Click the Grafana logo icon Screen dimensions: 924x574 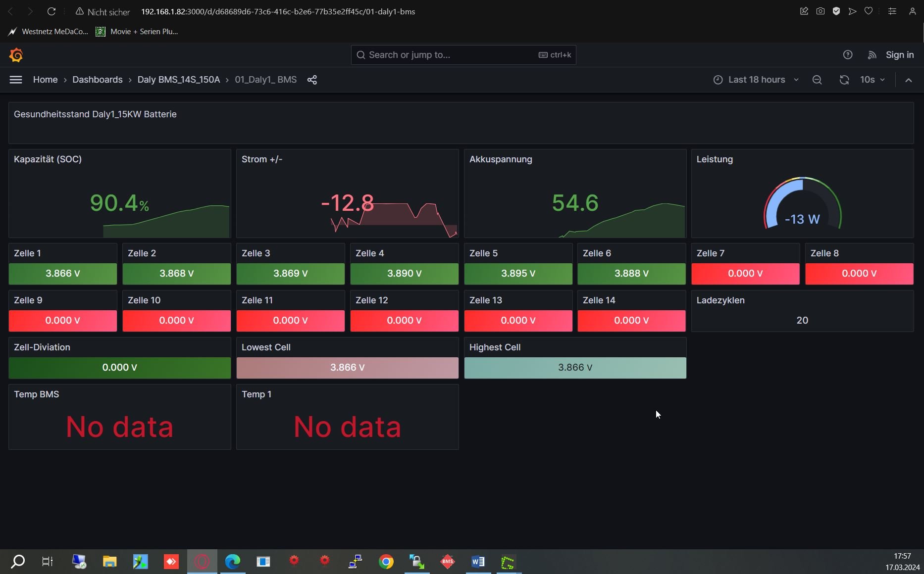[x=16, y=55]
